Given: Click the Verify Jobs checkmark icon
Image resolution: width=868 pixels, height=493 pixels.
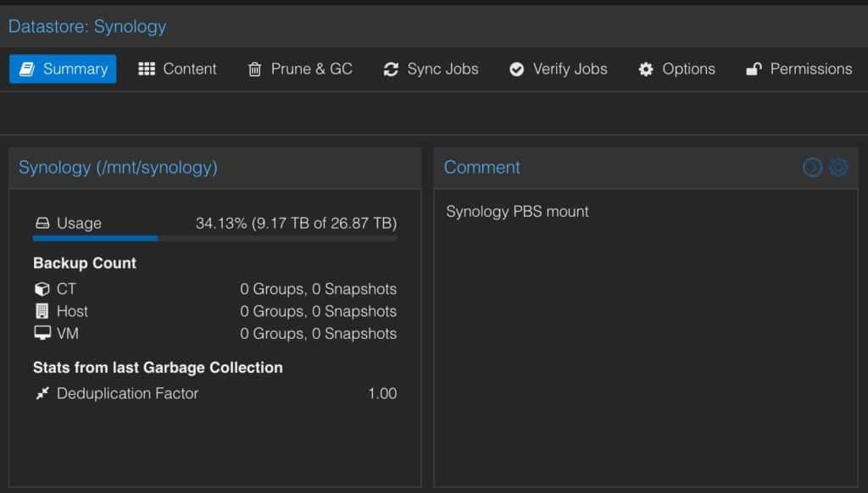Looking at the screenshot, I should (516, 69).
